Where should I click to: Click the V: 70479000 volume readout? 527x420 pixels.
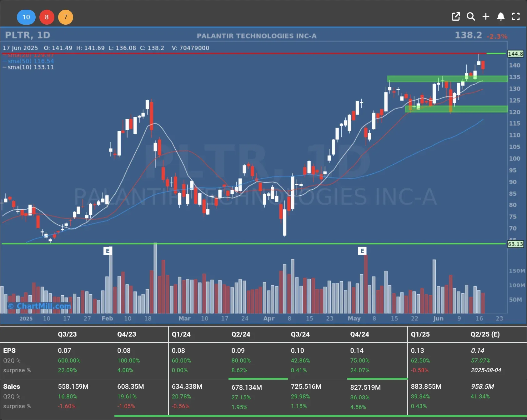point(190,48)
